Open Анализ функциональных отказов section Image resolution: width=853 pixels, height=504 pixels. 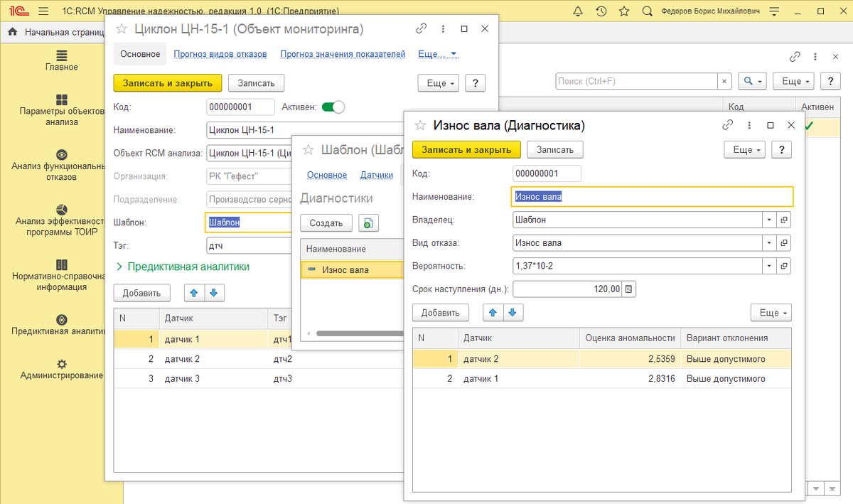click(62, 166)
